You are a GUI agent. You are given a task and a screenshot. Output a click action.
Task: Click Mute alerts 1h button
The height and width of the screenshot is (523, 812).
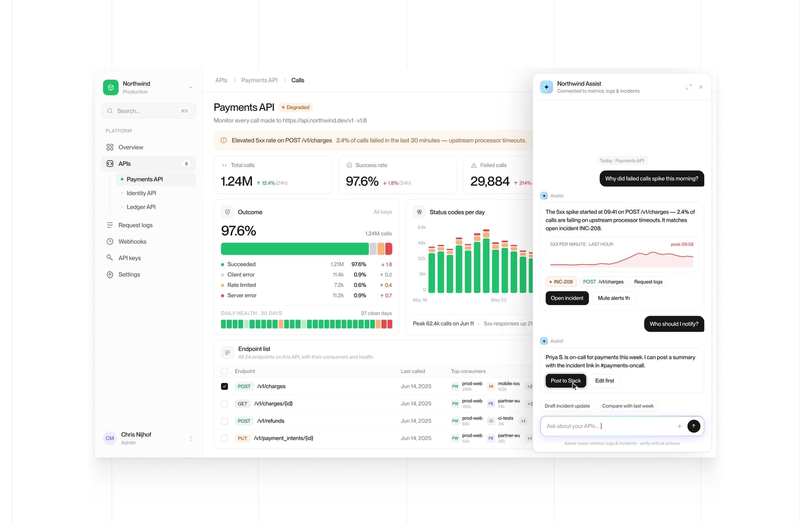[613, 298]
